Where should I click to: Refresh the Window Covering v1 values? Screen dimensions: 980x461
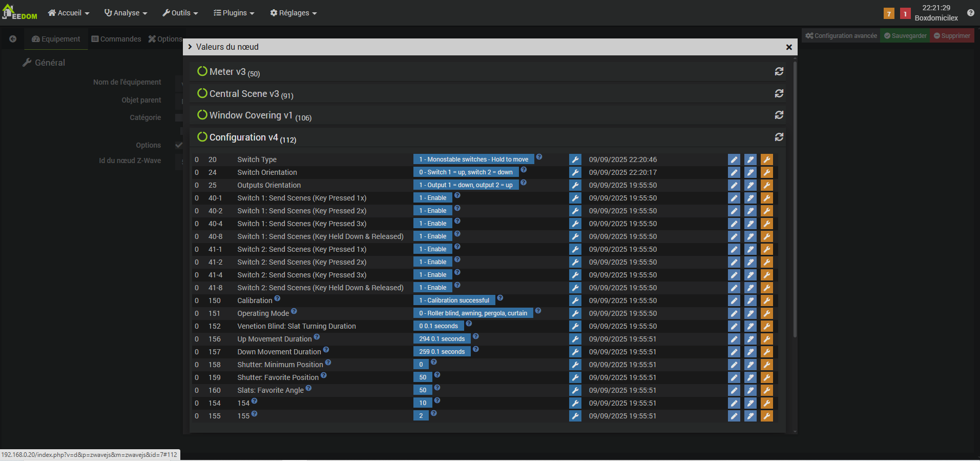[x=779, y=115]
